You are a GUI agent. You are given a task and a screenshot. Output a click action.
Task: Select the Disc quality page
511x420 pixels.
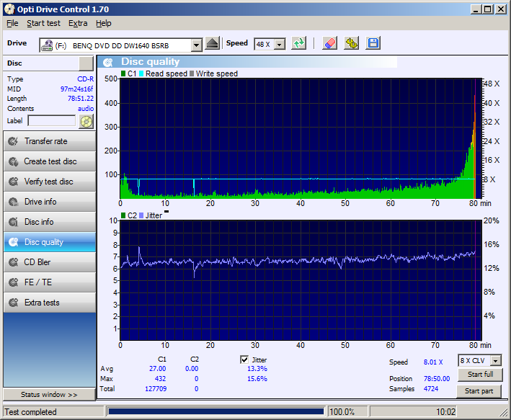pyautogui.click(x=50, y=242)
